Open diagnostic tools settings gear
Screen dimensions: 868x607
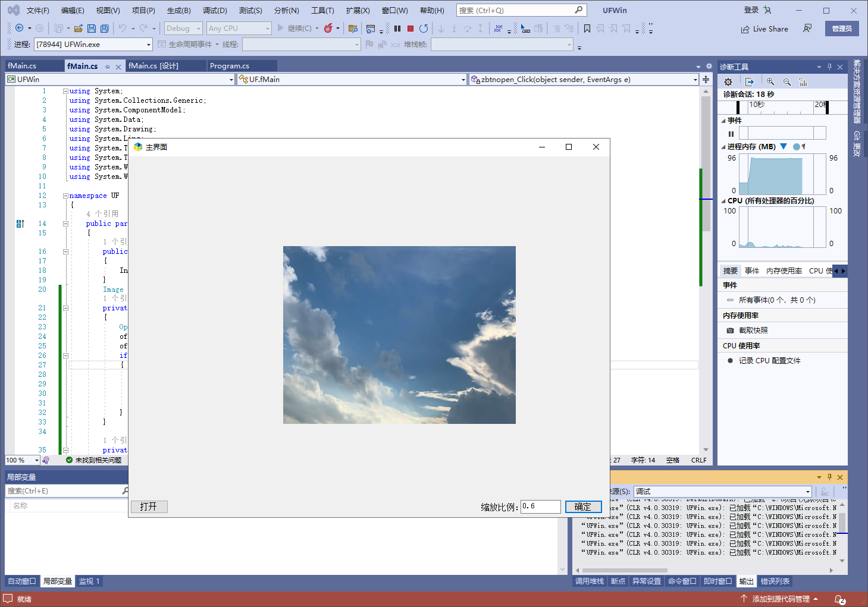pos(728,82)
